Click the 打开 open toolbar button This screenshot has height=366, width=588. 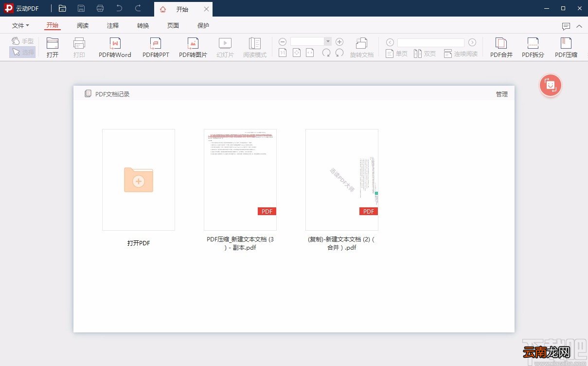[53, 48]
